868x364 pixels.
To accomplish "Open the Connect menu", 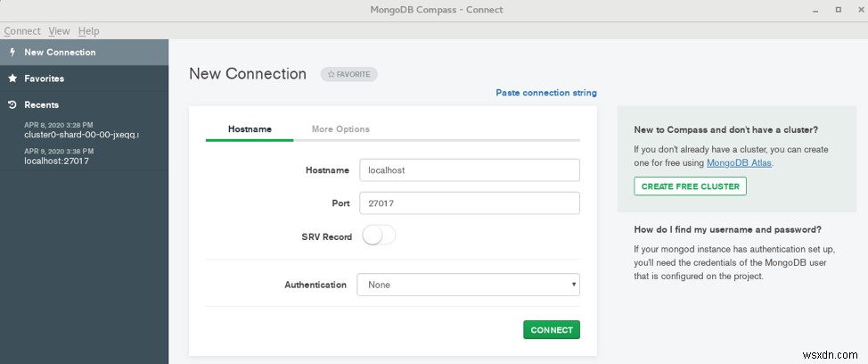I will (x=22, y=31).
